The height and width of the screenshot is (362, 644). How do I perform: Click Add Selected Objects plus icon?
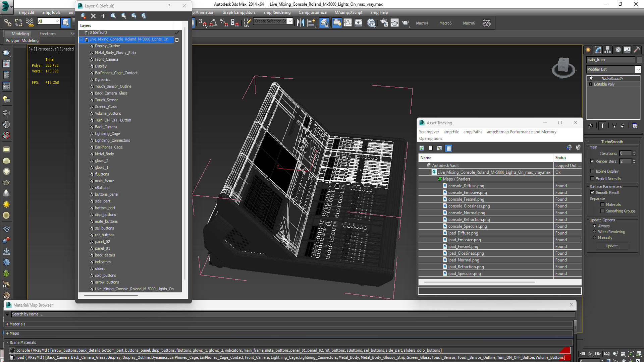coord(103,16)
